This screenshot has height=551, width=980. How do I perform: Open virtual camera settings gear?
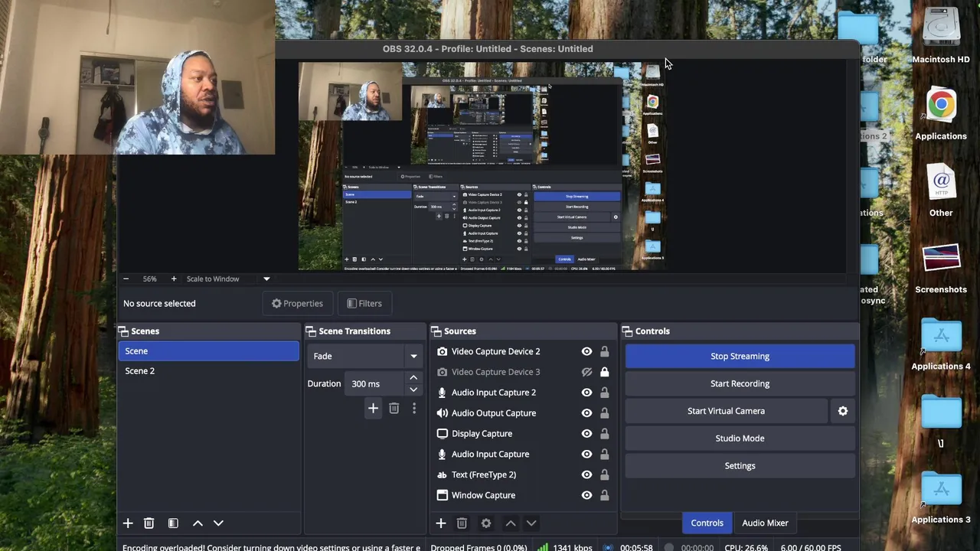click(843, 411)
